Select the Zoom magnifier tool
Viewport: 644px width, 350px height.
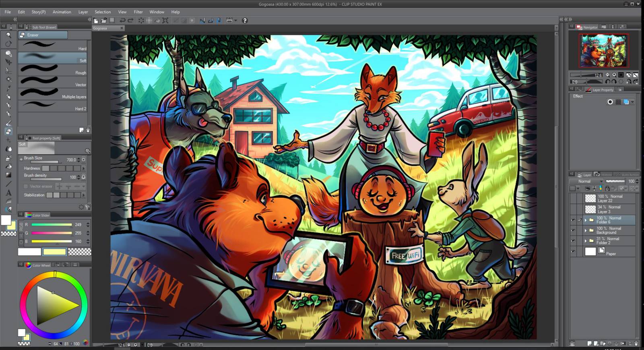point(8,35)
